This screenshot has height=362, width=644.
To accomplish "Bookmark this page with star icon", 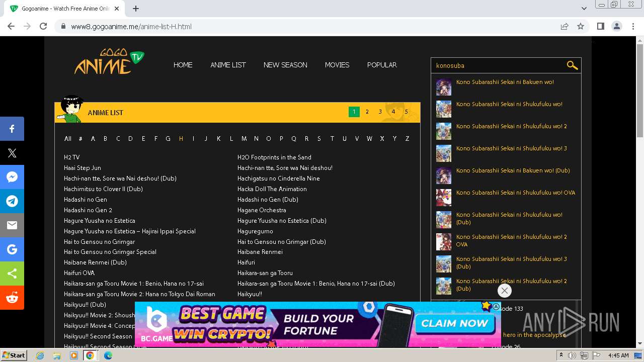I will [581, 26].
